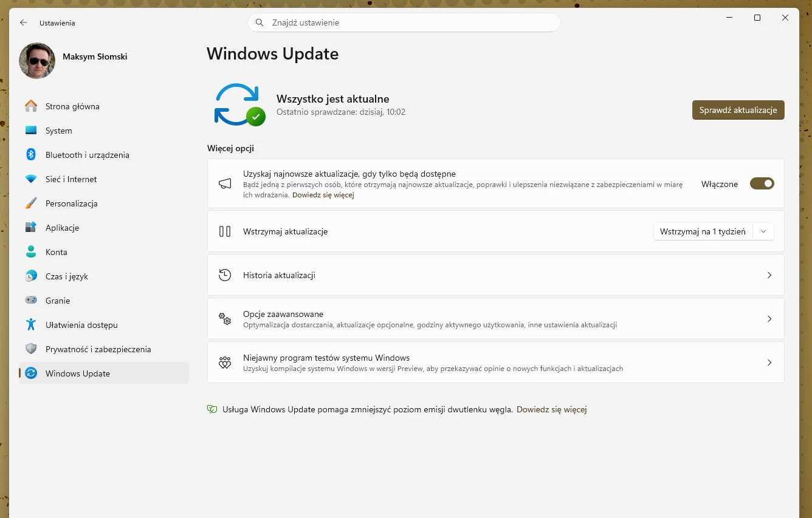Turn off the Włączone latest updates toggle
Screen dimensions: 812x518
(762, 183)
